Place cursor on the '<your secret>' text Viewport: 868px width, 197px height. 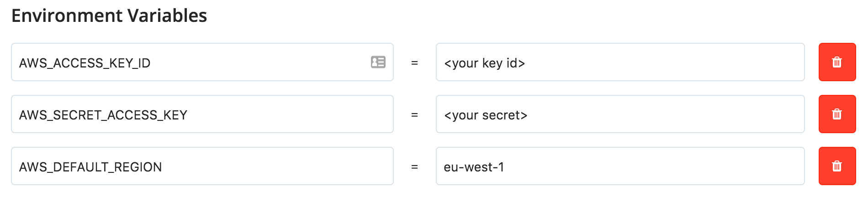coord(486,115)
